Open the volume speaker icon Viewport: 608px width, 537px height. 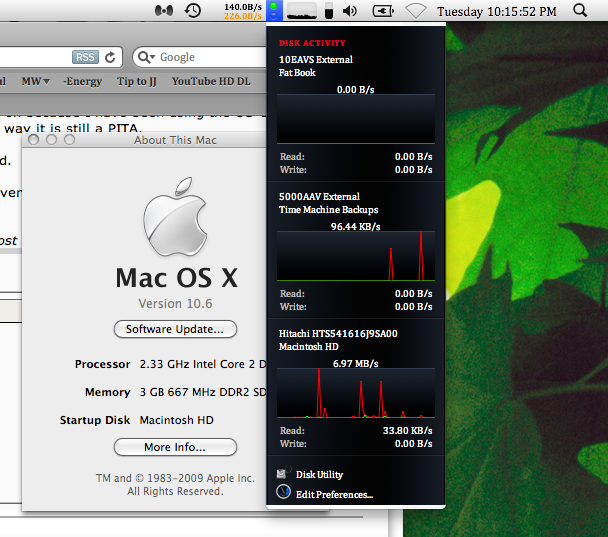point(350,11)
